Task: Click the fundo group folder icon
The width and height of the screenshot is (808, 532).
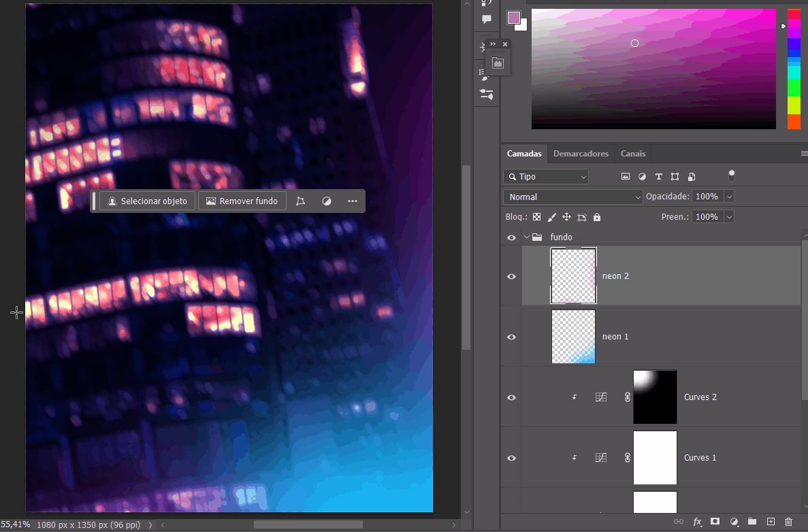Action: [537, 237]
